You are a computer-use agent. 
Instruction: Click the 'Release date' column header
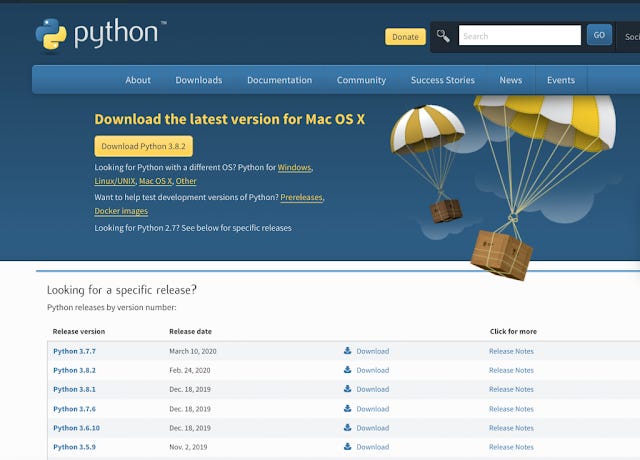pyautogui.click(x=190, y=331)
